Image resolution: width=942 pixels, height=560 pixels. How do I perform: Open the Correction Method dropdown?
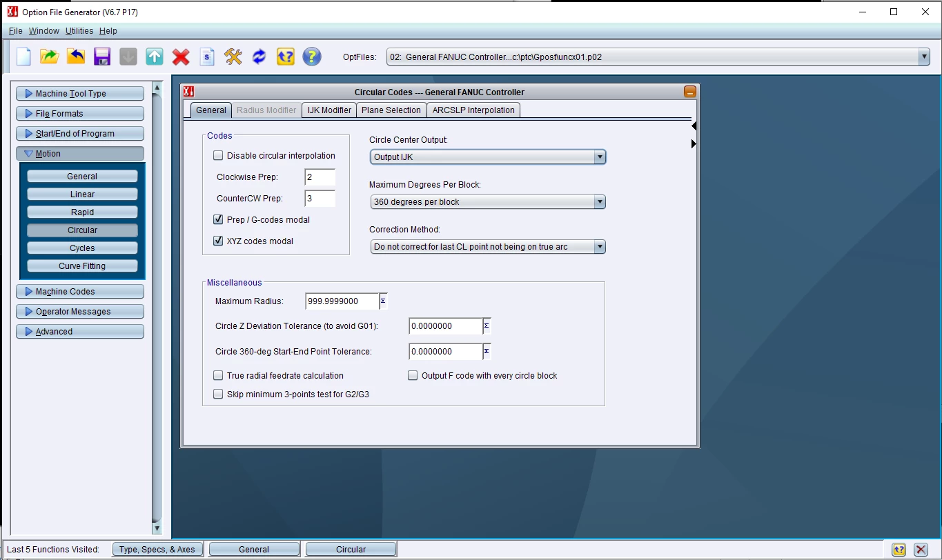600,247
